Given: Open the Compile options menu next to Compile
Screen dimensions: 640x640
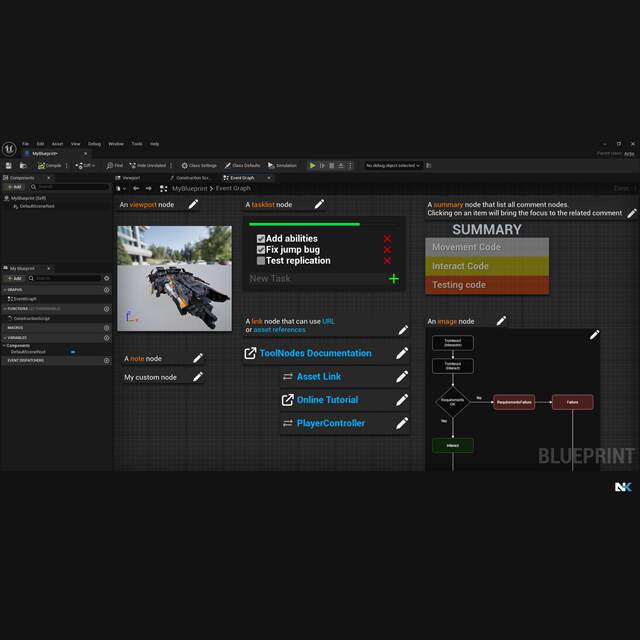Looking at the screenshot, I should pos(67,165).
